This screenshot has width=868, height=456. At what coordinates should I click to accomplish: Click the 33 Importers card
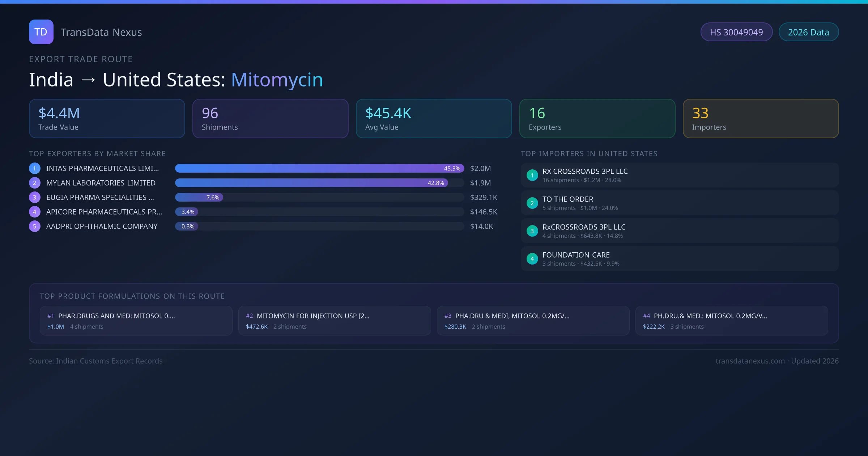click(x=761, y=118)
